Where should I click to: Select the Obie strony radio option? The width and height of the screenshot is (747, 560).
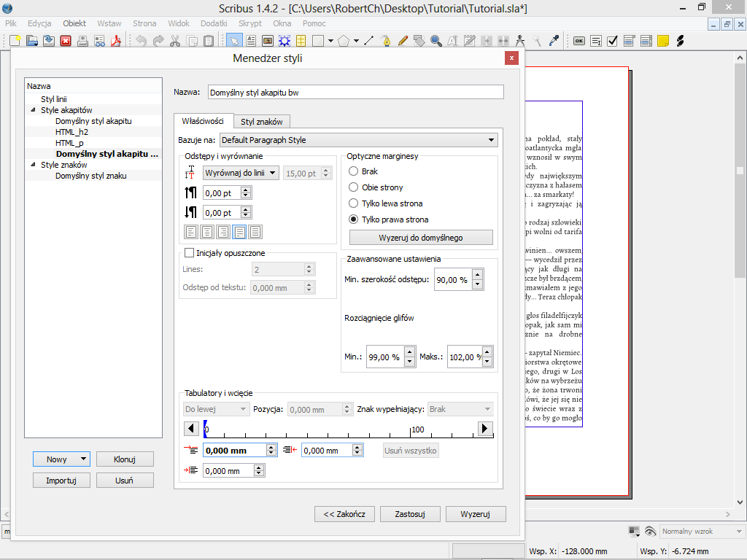pyautogui.click(x=354, y=187)
